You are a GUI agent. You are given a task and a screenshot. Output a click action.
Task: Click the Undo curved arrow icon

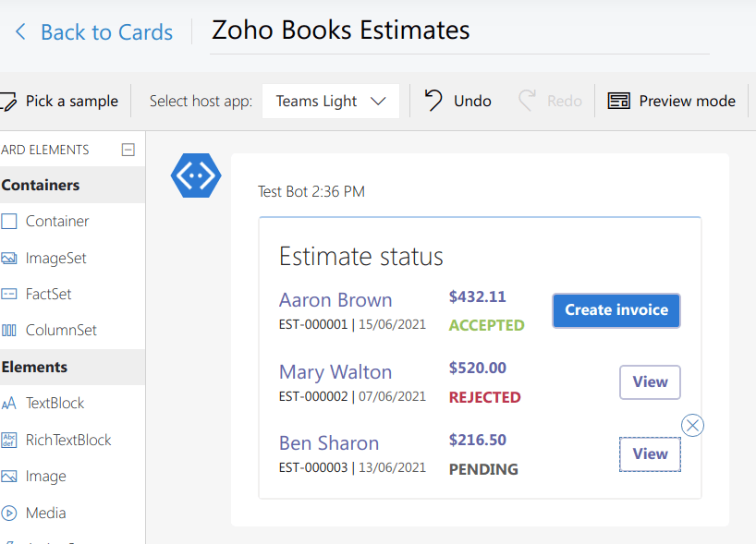coord(433,101)
